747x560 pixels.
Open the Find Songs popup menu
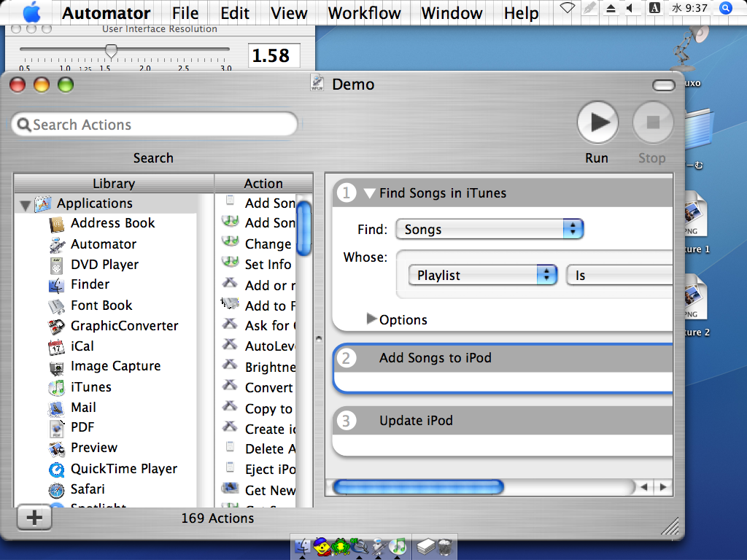(489, 229)
